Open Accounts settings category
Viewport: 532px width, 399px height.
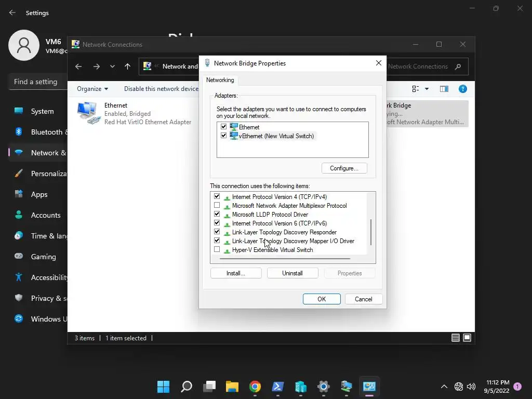point(38,215)
